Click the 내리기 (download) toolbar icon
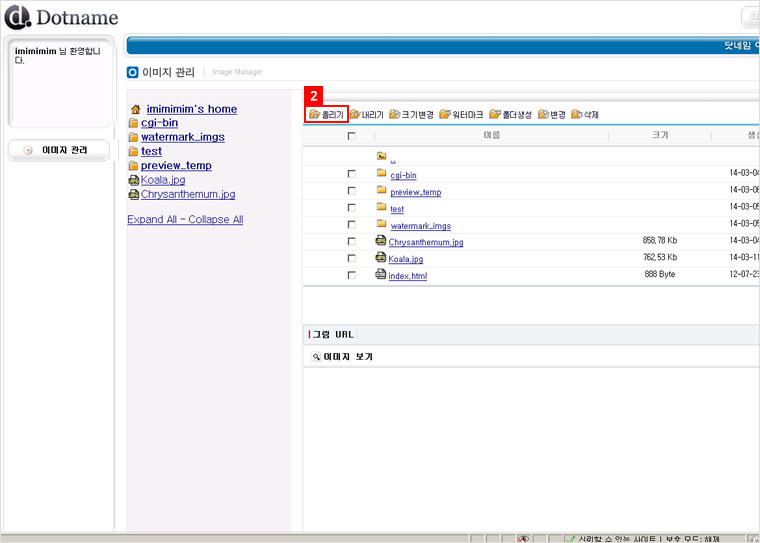This screenshot has height=543, width=760. click(x=367, y=115)
